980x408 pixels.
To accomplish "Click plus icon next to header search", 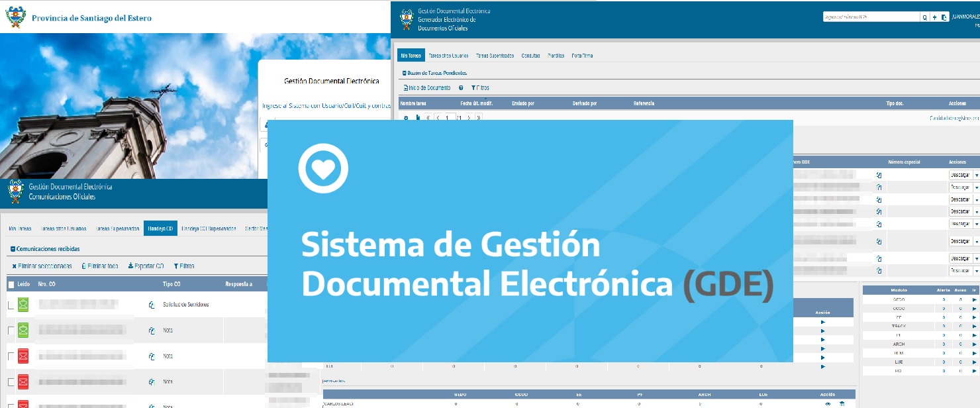I will (934, 18).
